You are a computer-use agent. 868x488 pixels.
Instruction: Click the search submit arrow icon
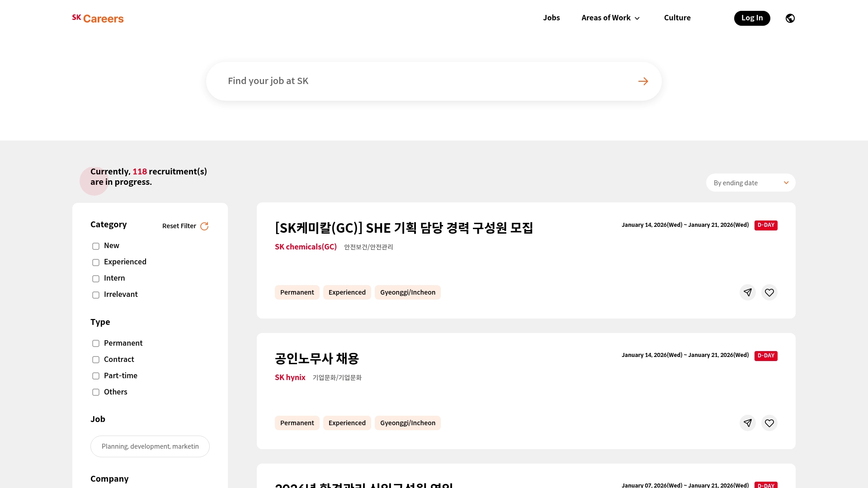click(643, 81)
